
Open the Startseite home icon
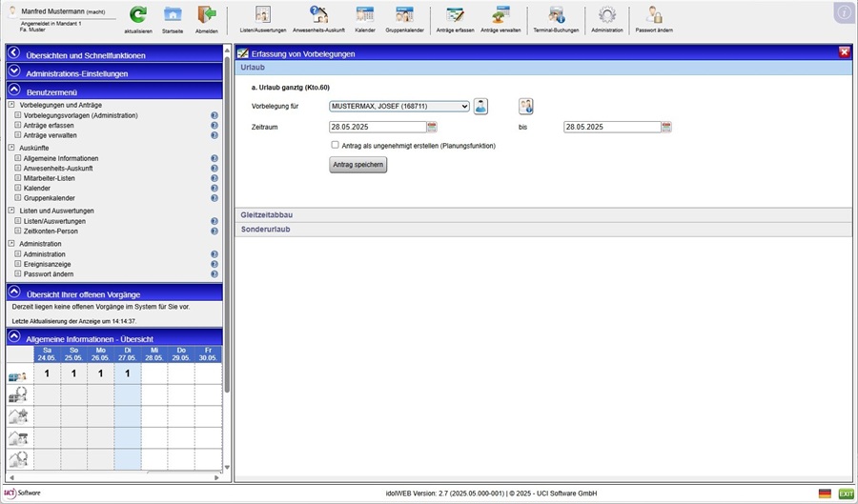tap(173, 15)
